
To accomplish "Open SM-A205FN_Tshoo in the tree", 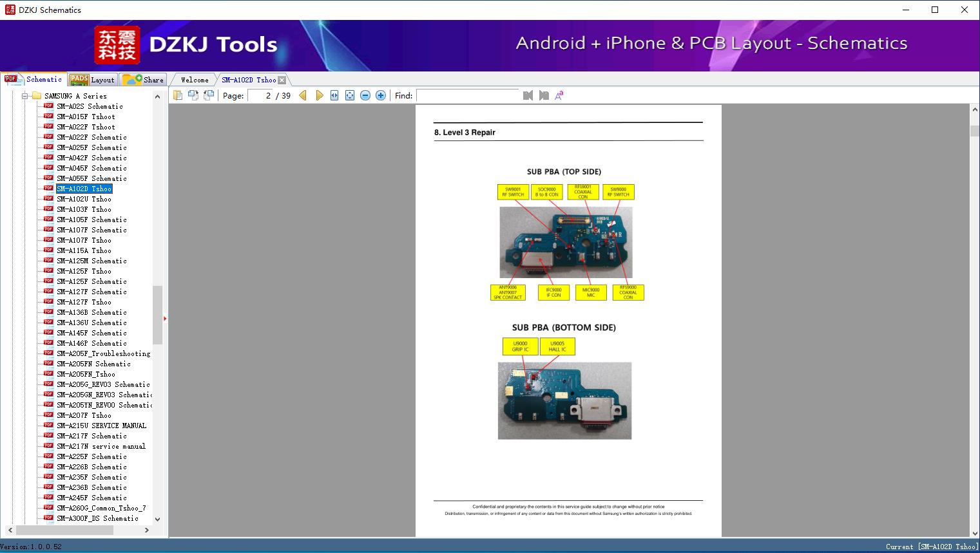I will click(86, 374).
